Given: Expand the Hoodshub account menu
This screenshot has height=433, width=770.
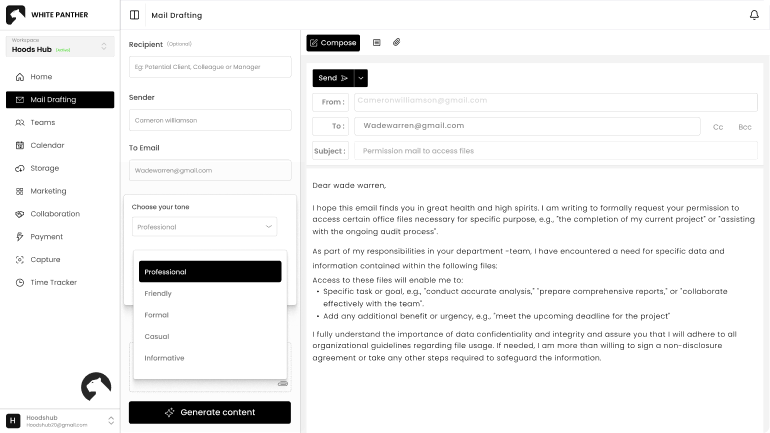Looking at the screenshot, I should tap(111, 421).
